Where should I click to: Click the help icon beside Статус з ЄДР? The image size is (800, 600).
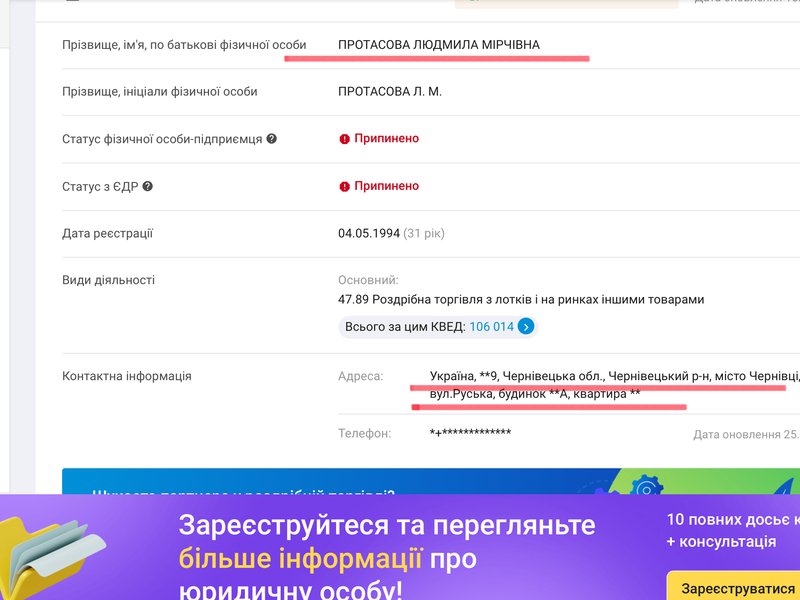pos(147,186)
